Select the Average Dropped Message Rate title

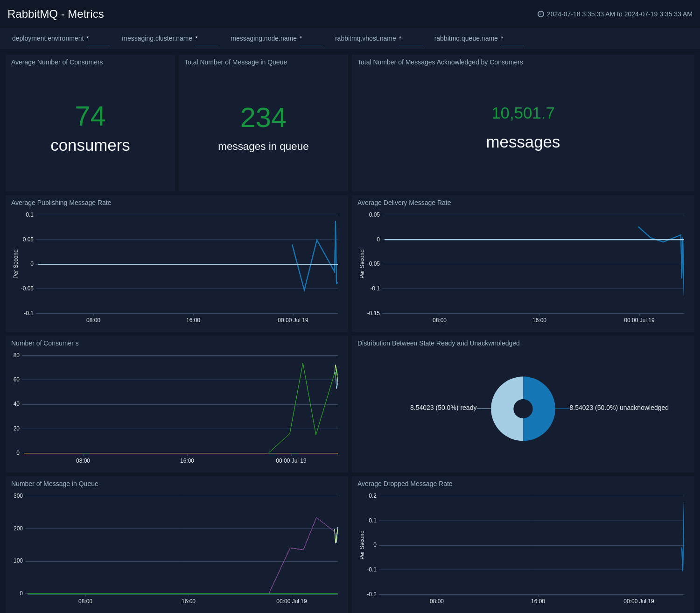[x=405, y=484]
